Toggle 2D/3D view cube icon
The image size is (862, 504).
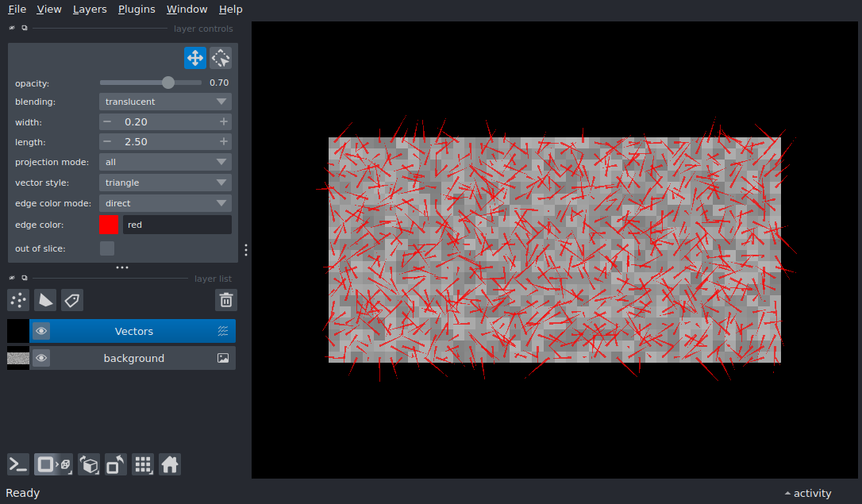click(x=53, y=464)
